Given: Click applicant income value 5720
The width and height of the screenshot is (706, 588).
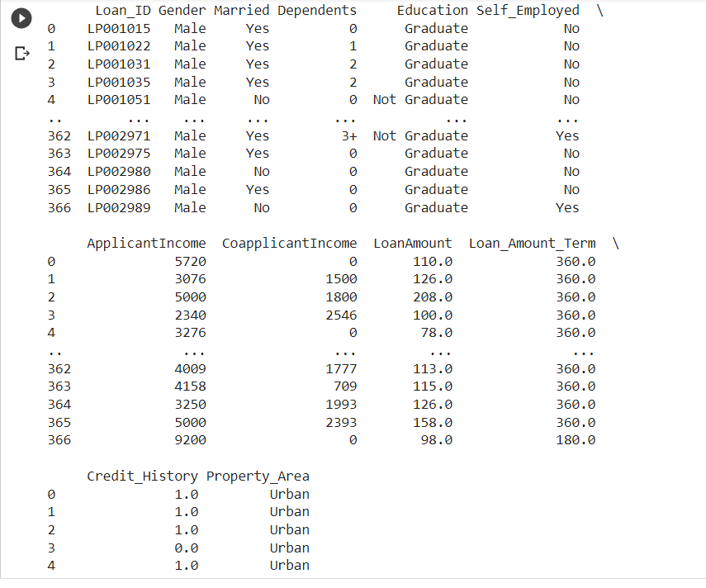Looking at the screenshot, I should click(x=190, y=262).
